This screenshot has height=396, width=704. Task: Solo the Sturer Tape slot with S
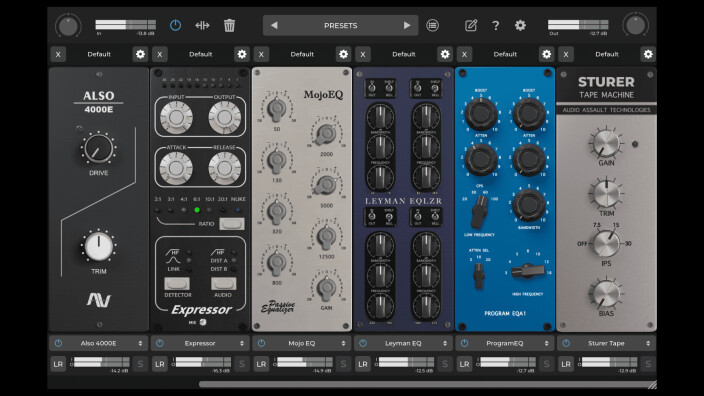click(x=648, y=364)
